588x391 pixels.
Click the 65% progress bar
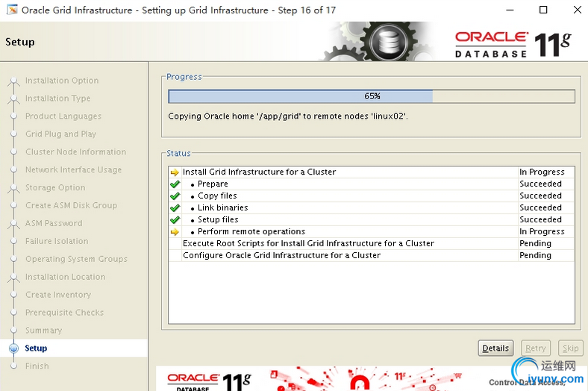click(372, 96)
